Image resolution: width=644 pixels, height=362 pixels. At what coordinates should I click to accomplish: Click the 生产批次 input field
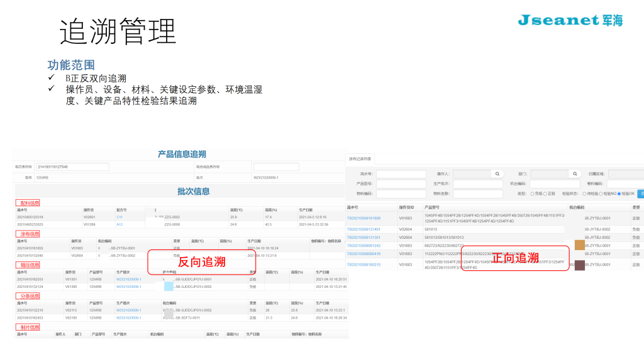click(477, 184)
